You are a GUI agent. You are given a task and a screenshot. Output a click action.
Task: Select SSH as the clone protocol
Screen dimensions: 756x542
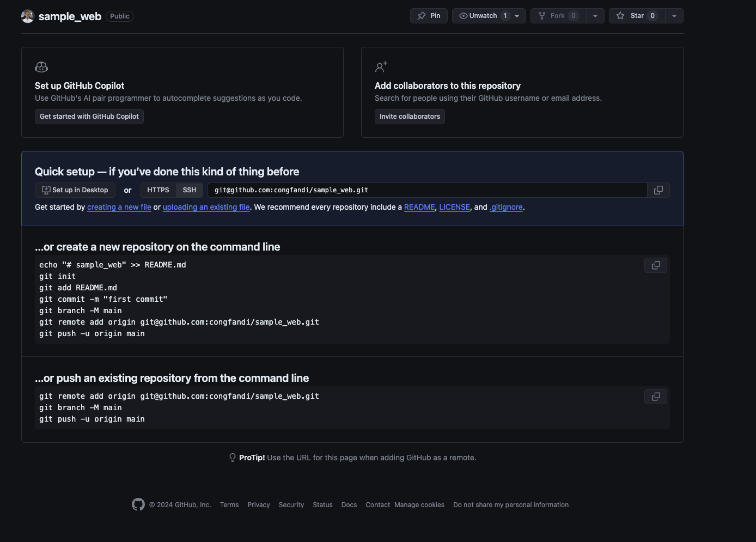pyautogui.click(x=190, y=190)
